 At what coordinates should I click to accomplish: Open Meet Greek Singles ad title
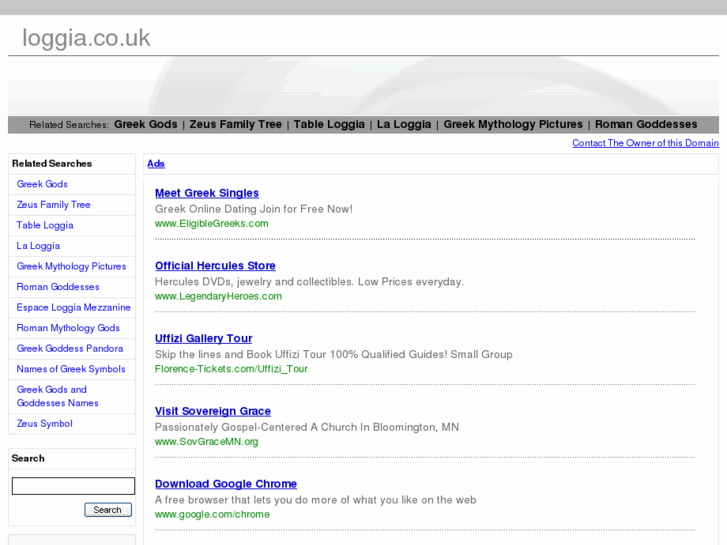(207, 193)
